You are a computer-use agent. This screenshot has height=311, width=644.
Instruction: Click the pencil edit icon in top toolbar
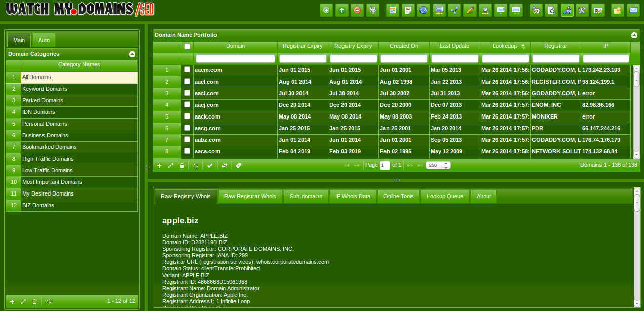[x=470, y=10]
